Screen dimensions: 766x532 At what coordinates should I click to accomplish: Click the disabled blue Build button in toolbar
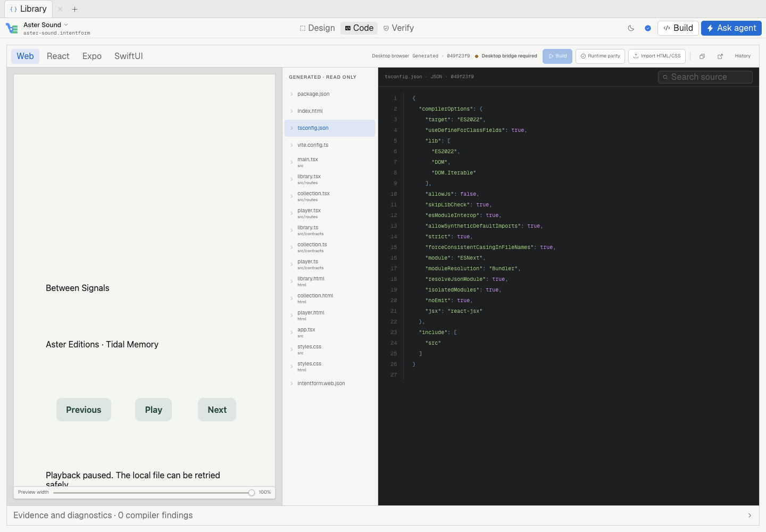(557, 56)
